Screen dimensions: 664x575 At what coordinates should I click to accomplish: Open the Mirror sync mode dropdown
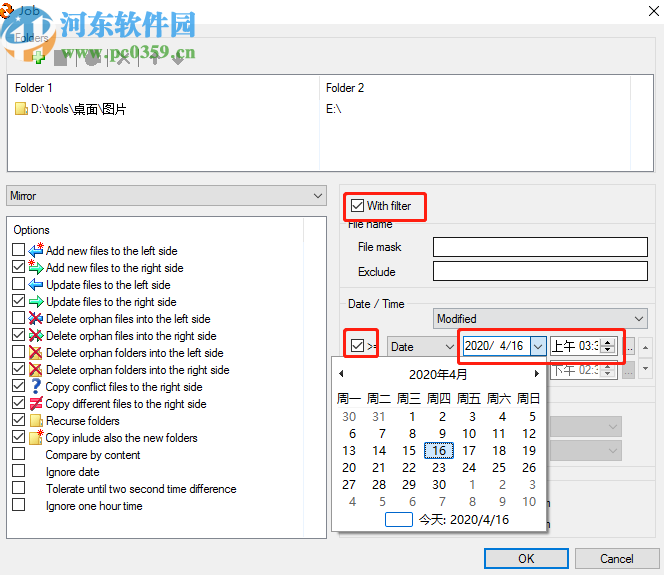[x=166, y=196]
